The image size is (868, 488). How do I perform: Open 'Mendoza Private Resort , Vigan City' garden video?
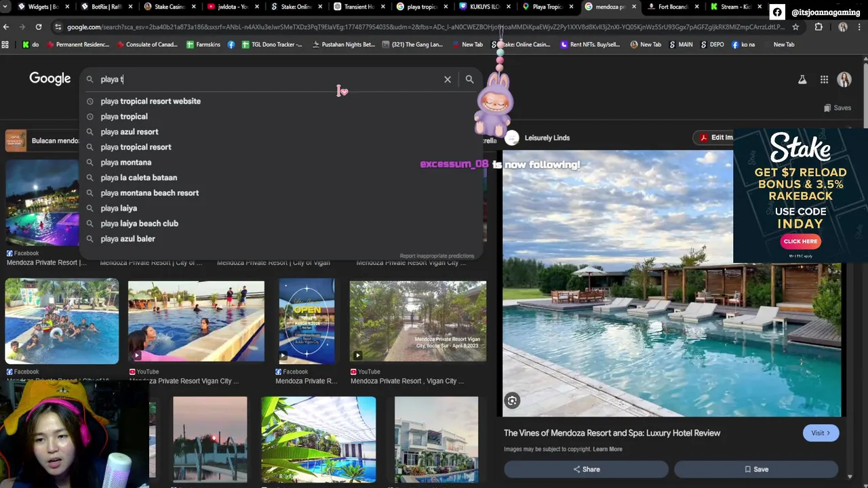[418, 321]
